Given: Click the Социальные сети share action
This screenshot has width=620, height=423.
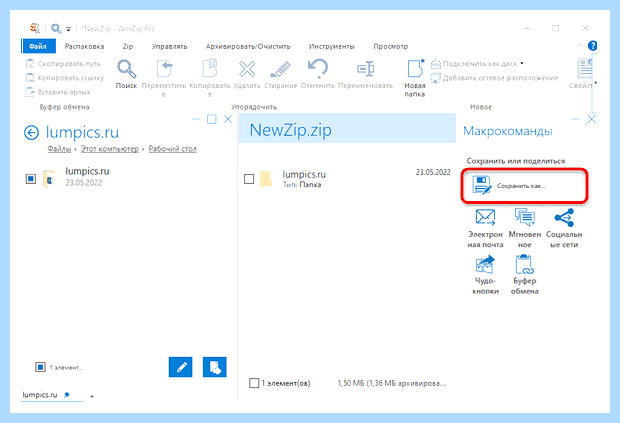Looking at the screenshot, I should [x=564, y=228].
